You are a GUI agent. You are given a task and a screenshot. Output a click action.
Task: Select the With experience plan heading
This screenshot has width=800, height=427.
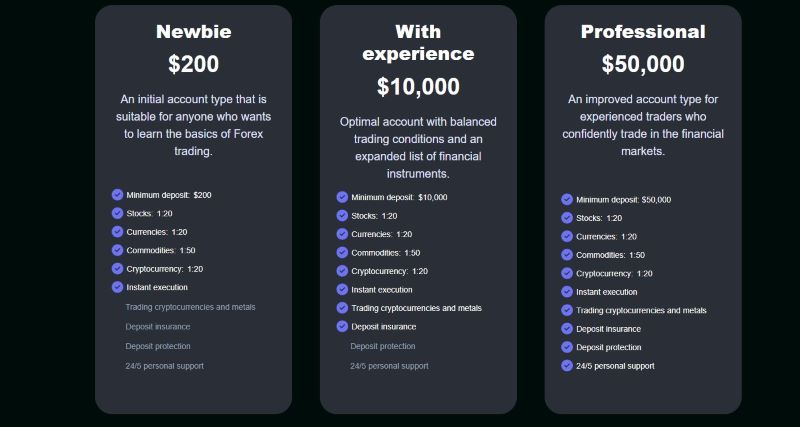(x=418, y=42)
